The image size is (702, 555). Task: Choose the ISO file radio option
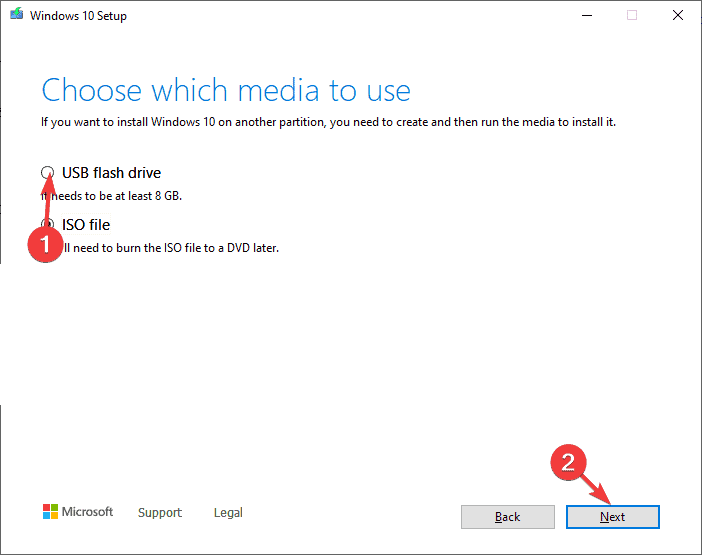(47, 224)
